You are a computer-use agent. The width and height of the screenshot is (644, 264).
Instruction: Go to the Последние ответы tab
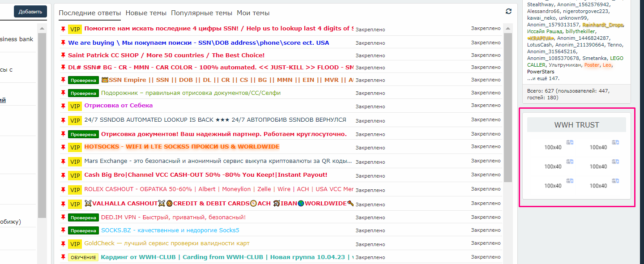tap(90, 13)
